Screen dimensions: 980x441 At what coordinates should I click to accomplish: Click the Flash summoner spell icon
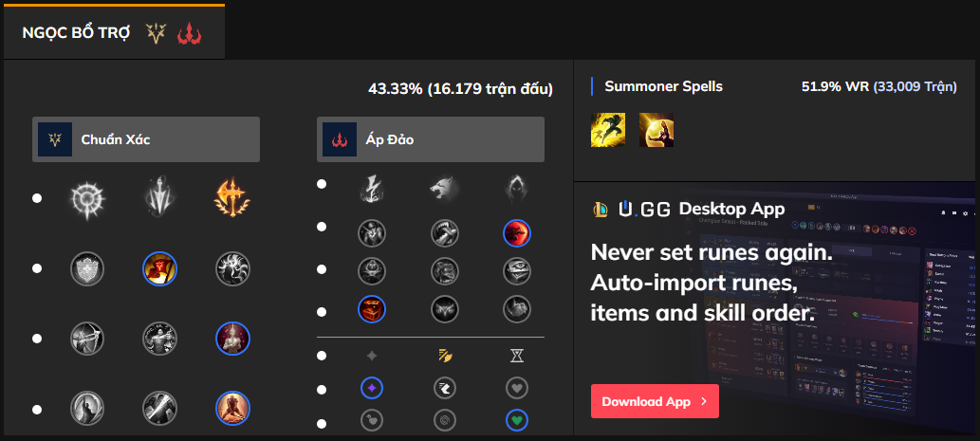607,130
